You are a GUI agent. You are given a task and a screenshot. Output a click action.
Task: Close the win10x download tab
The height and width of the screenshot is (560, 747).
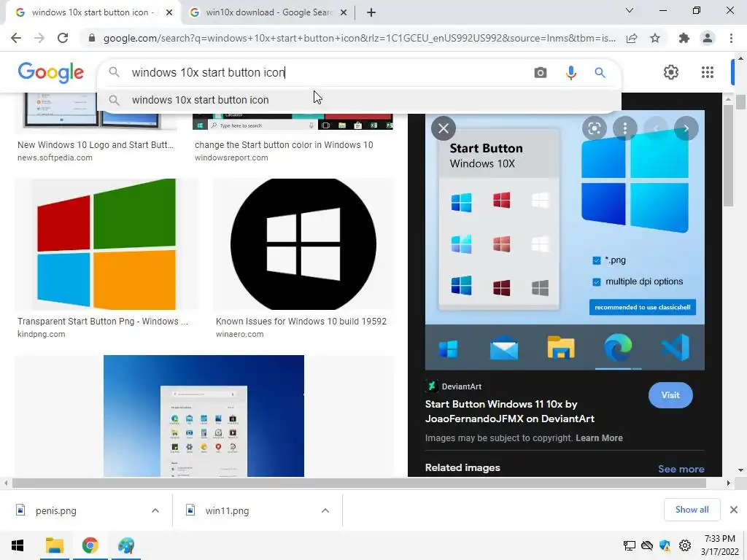point(344,13)
